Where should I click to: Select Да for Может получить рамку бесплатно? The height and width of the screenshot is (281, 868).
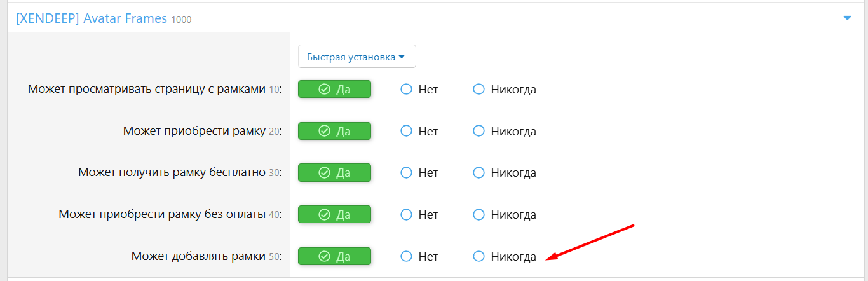pos(334,173)
